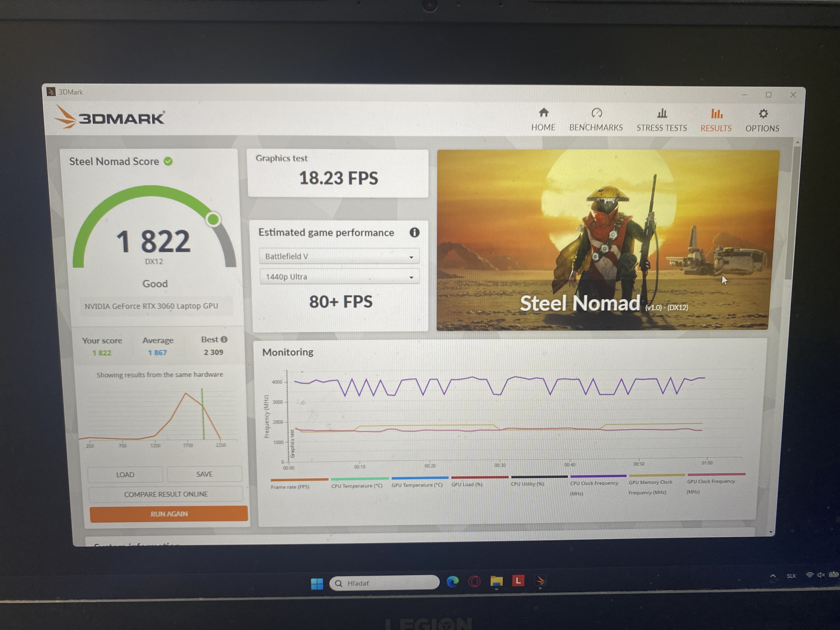Toggle the CPU Utility (%) legend series
This screenshot has width=840, height=630.
539,481
